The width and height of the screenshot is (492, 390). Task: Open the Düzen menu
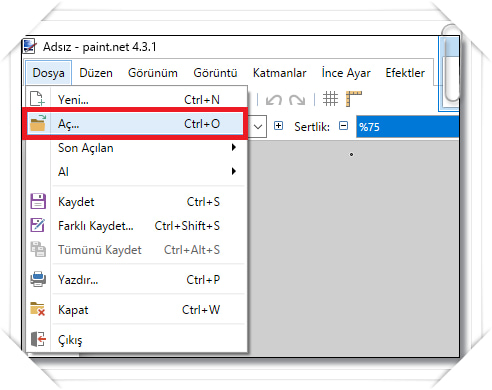96,73
